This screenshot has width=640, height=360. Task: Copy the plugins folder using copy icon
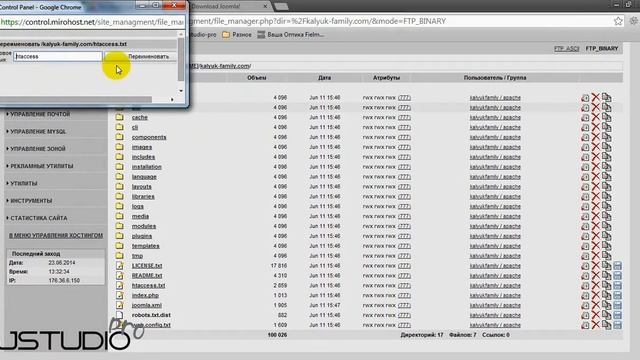(606, 236)
